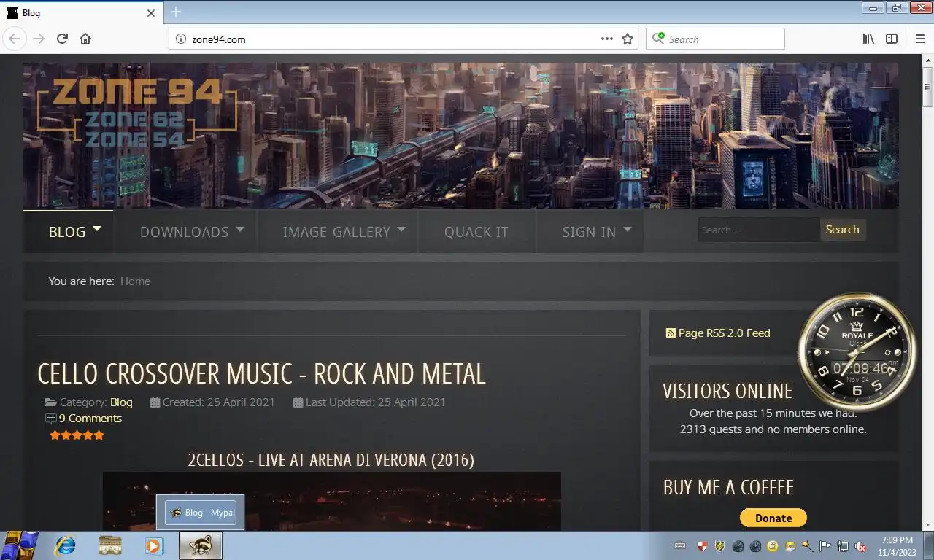This screenshot has width=934, height=560.
Task: Expand the IMAGE GALLERY dropdown arrow
Action: [x=401, y=229]
